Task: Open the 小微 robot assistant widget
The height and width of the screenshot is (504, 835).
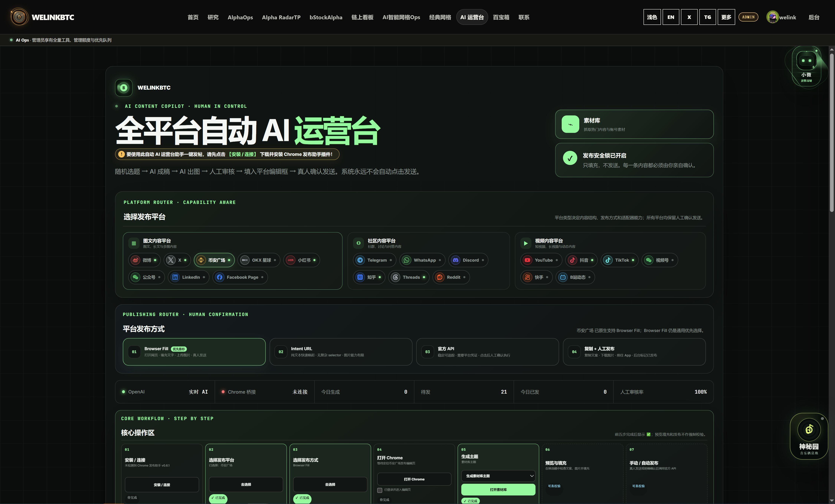Action: point(806,66)
